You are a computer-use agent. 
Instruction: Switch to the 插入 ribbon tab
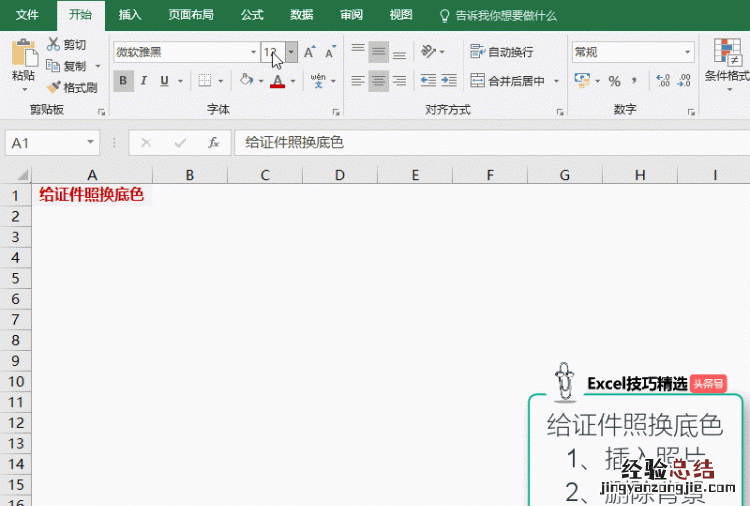130,15
